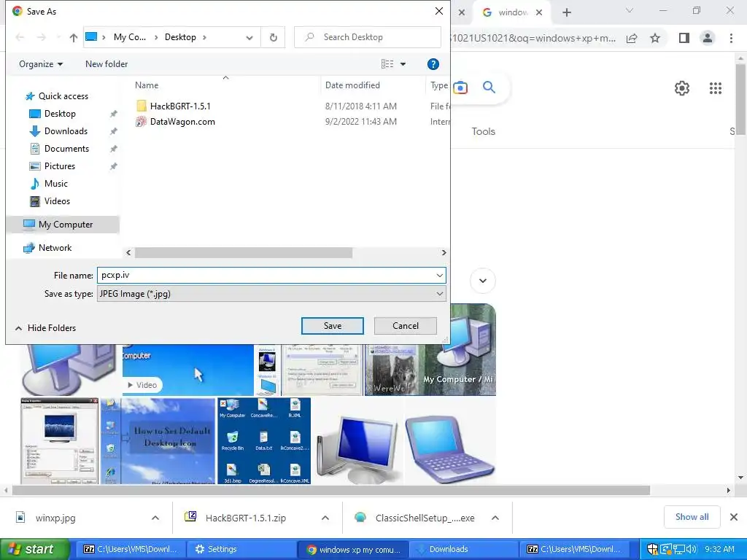747x560 pixels.
Task: Open Google quick settings gear
Action: pyautogui.click(x=682, y=88)
